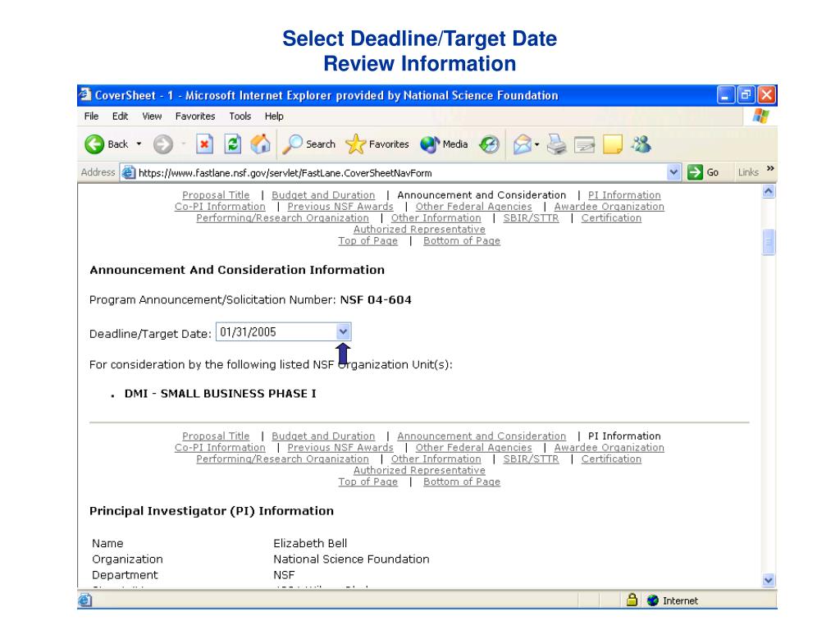This screenshot has height=630, width=840.
Task: Click the Stop loading icon
Action: tap(204, 144)
